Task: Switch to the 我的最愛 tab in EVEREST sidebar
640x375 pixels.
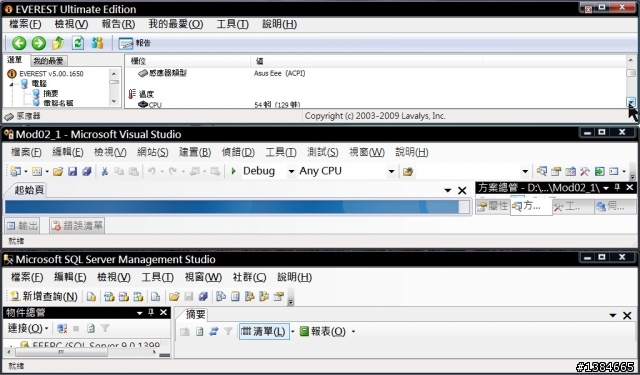Action: [48, 61]
